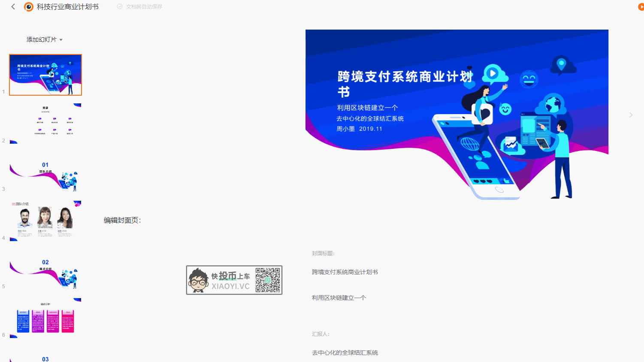
Task: Open the 添加幻灯片 dropdown
Action: [x=45, y=39]
